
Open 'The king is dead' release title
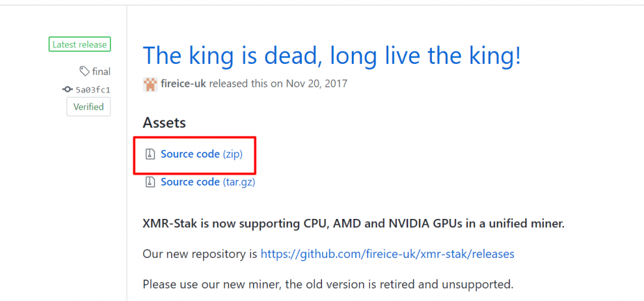coord(332,55)
